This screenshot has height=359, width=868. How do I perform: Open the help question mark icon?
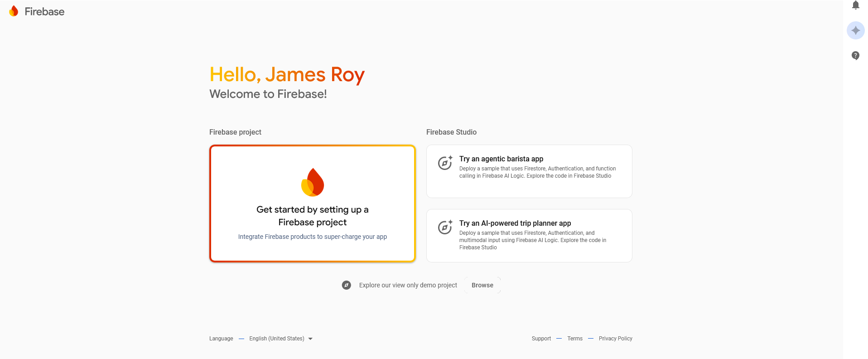pyautogui.click(x=855, y=56)
